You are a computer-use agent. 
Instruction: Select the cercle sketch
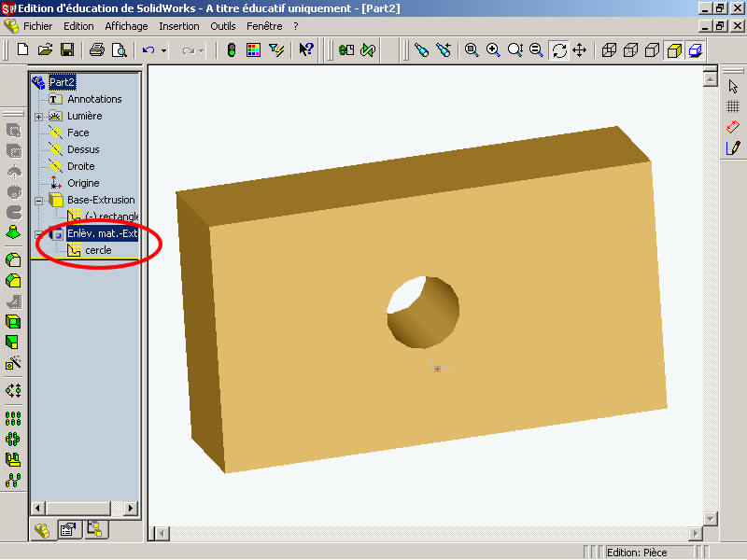98,250
